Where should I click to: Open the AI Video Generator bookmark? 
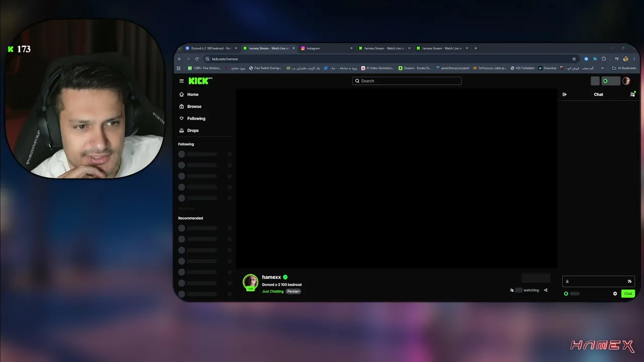377,68
